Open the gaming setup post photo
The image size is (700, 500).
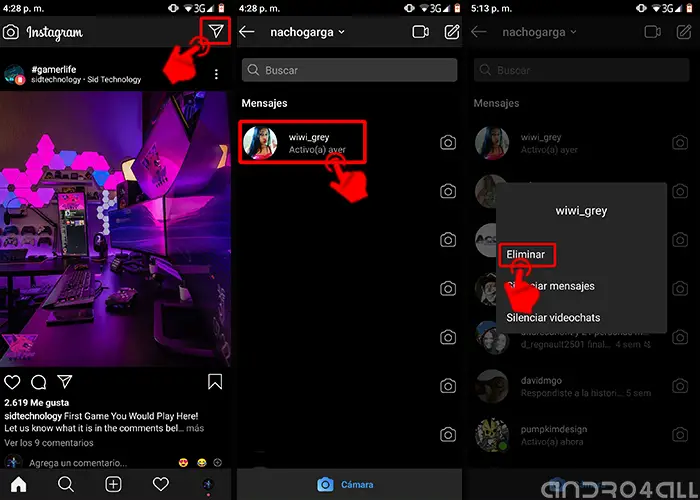coord(115,229)
